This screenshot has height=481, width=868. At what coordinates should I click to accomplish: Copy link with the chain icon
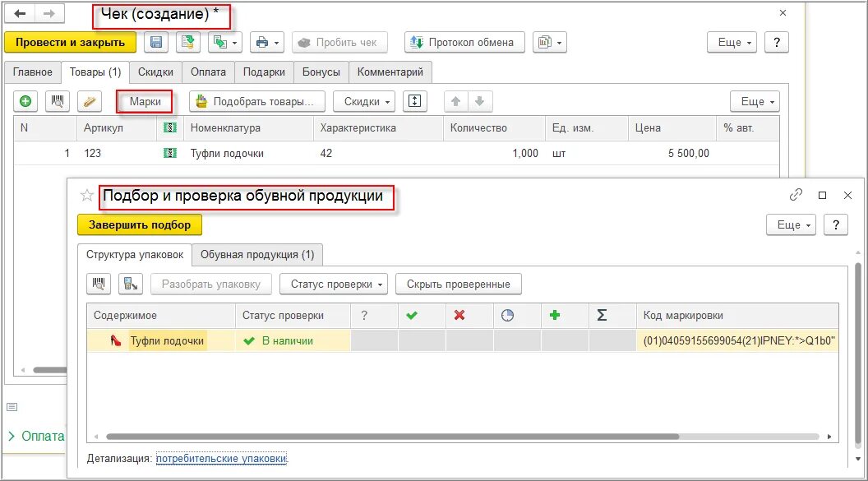(x=796, y=195)
